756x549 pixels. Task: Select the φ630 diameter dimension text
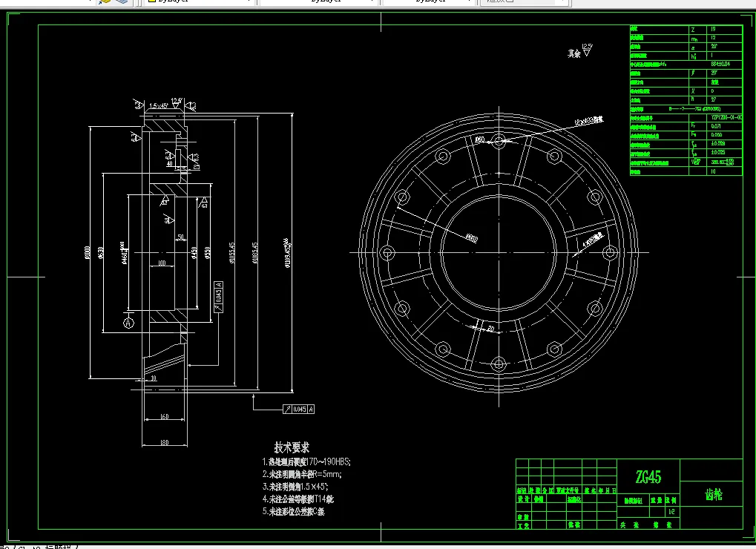pos(101,252)
